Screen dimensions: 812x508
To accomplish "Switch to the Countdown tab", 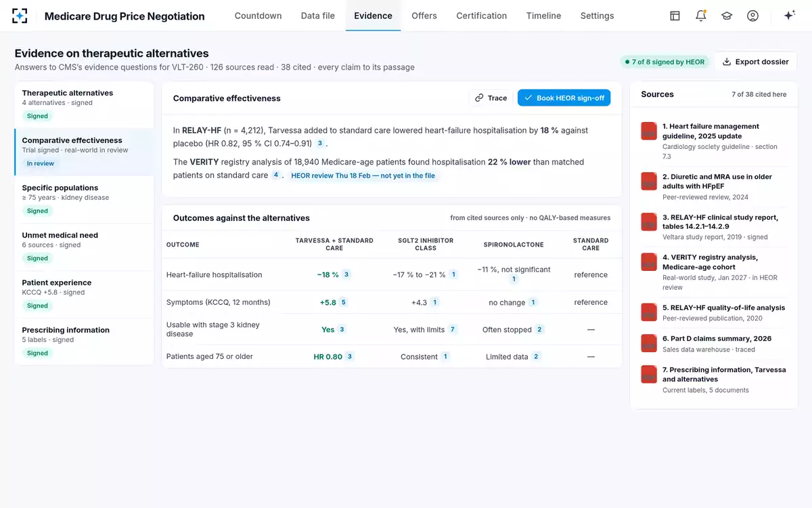I will [x=258, y=16].
